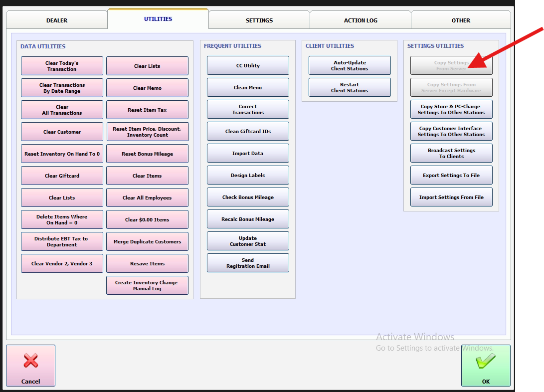Screen dimensions: 544x392
Task: Click the Resave Items button
Action: pos(148,263)
